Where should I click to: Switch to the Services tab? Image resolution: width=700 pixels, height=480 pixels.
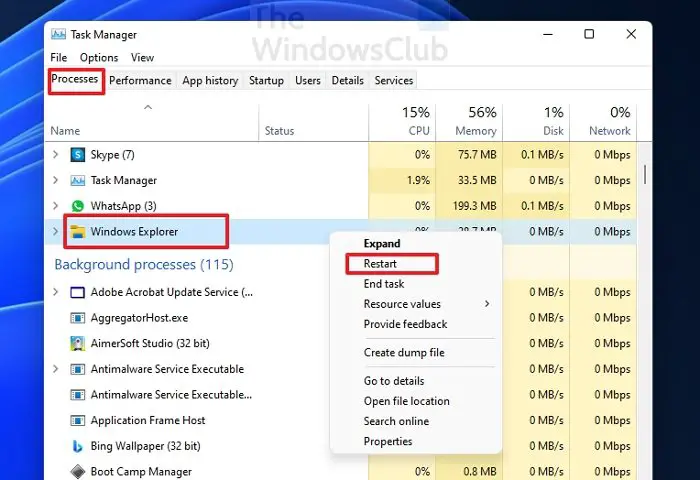(394, 80)
